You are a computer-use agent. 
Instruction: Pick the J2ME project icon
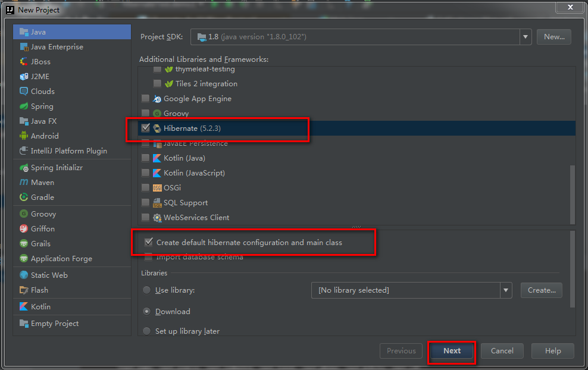pos(24,77)
